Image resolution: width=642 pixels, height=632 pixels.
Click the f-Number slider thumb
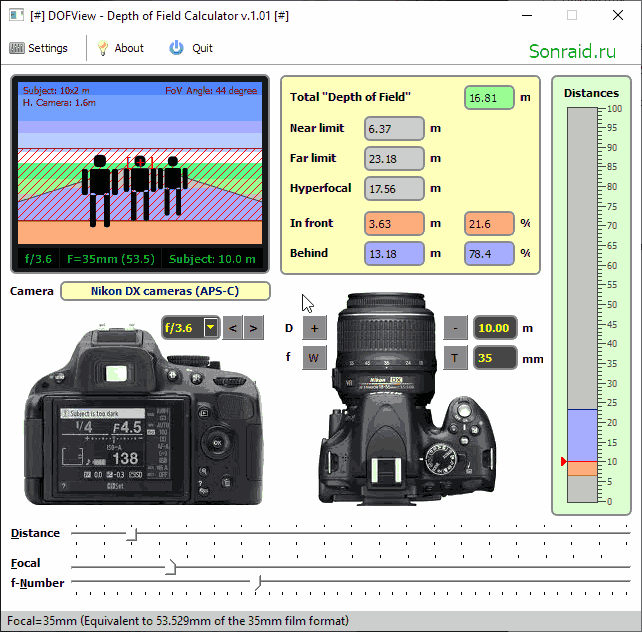pyautogui.click(x=258, y=582)
